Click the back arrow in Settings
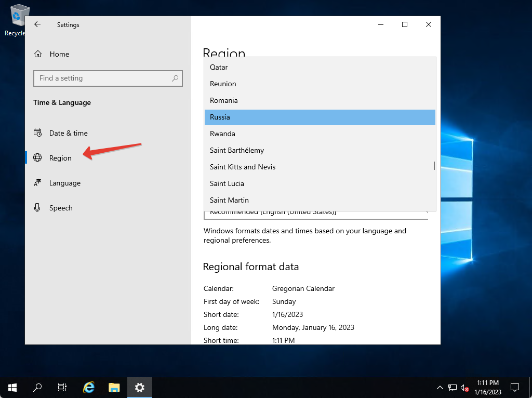The image size is (532, 398). click(37, 24)
